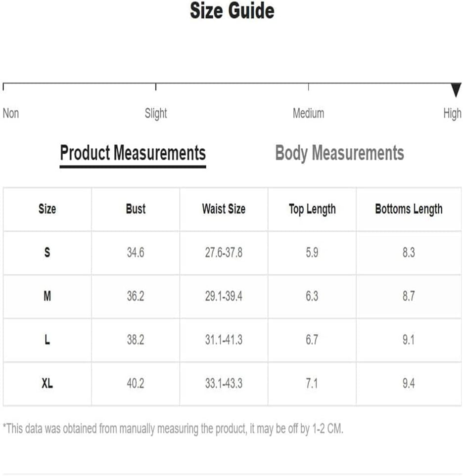Select the Non stretch label
The image size is (463, 476).
click(10, 113)
